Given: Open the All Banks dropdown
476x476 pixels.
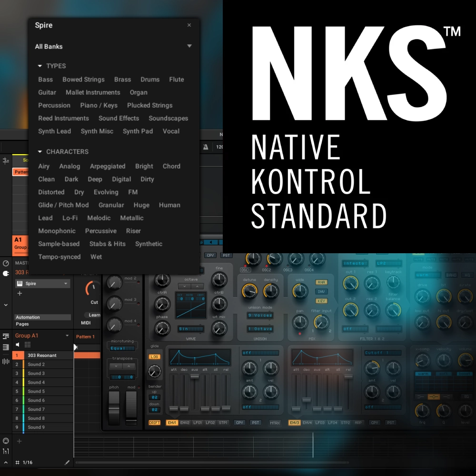Looking at the screenshot, I should (x=189, y=46).
